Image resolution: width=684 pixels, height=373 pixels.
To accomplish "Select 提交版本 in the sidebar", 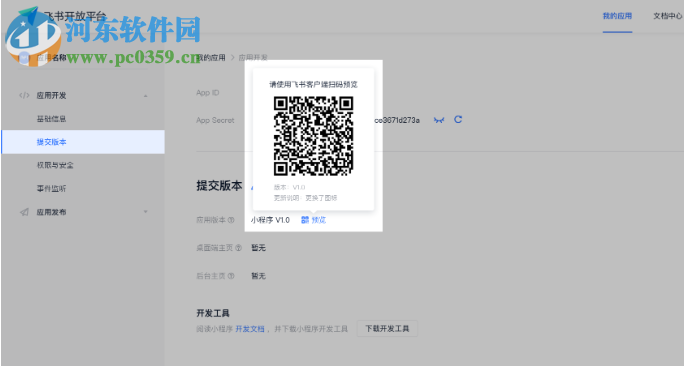I will 83,142.
